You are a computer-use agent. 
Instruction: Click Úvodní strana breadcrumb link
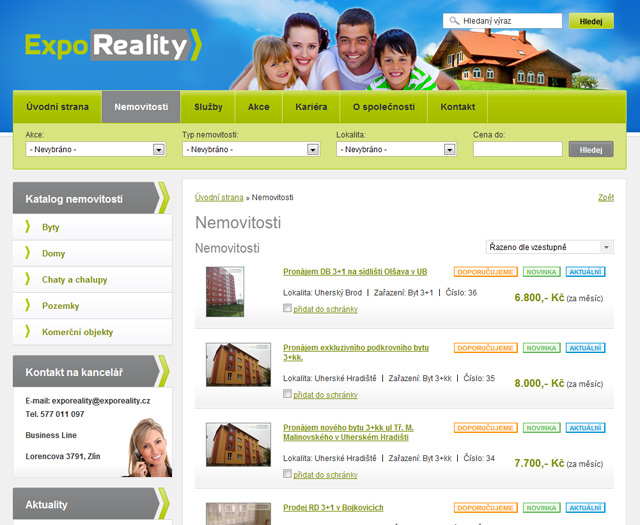[x=219, y=198]
